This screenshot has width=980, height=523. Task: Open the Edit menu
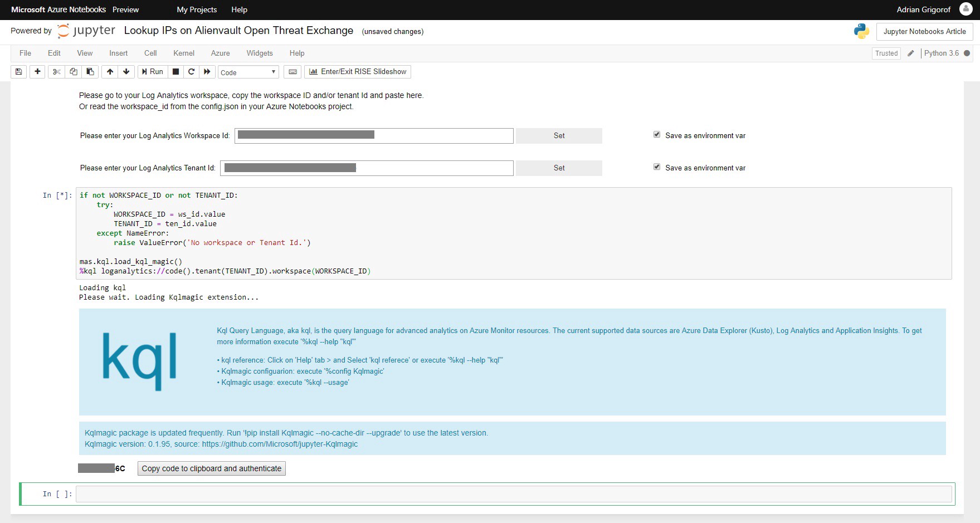click(x=54, y=53)
